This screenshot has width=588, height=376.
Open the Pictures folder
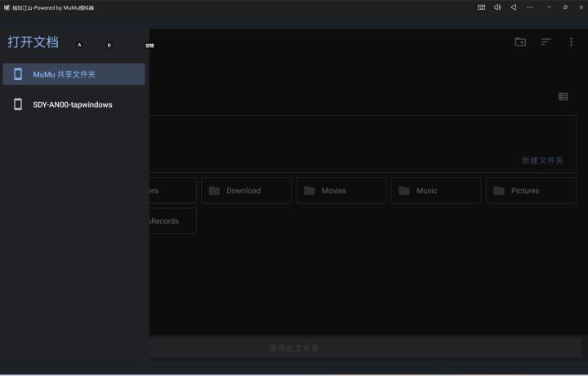(531, 191)
